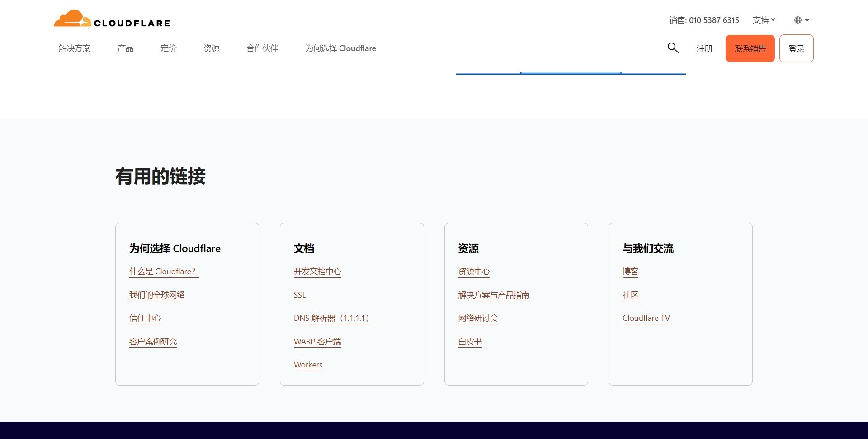868x439 pixels.
Task: Open the 产品 navigation menu
Action: (125, 48)
